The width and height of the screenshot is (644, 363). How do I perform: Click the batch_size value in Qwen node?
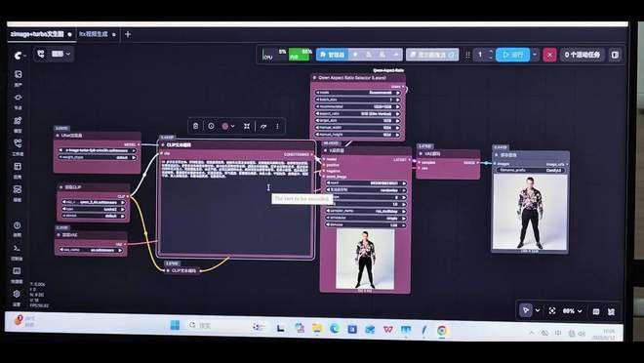click(x=357, y=100)
